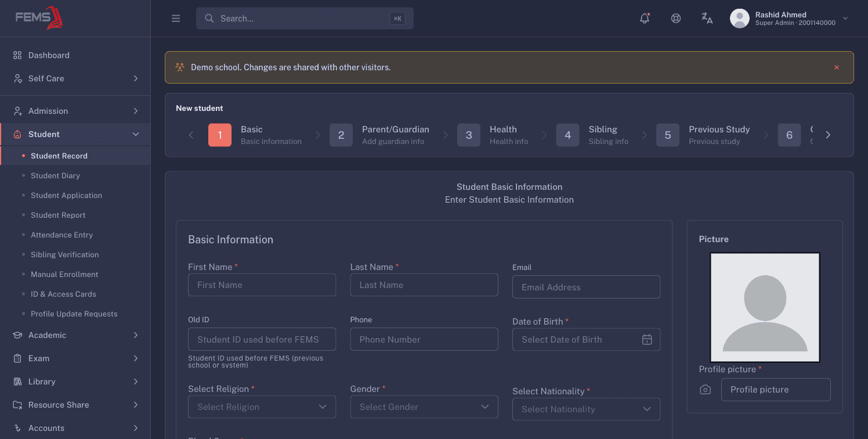Click the support lifebuoy icon

coord(676,19)
